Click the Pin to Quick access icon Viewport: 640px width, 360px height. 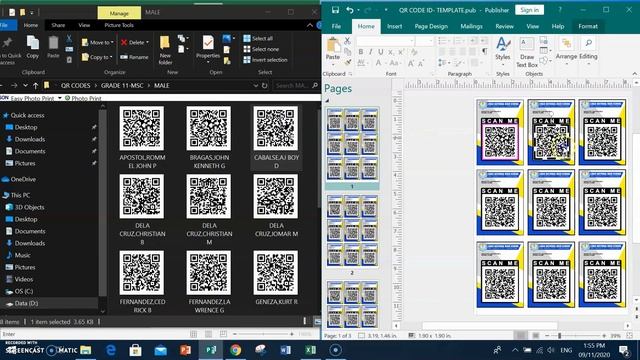(x=7, y=42)
